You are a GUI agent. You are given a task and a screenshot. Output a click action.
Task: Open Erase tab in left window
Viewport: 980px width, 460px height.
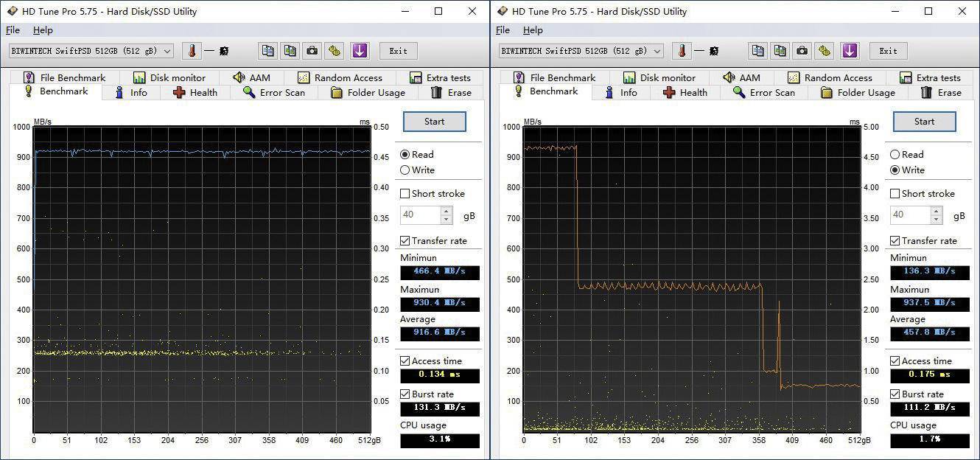click(x=451, y=93)
